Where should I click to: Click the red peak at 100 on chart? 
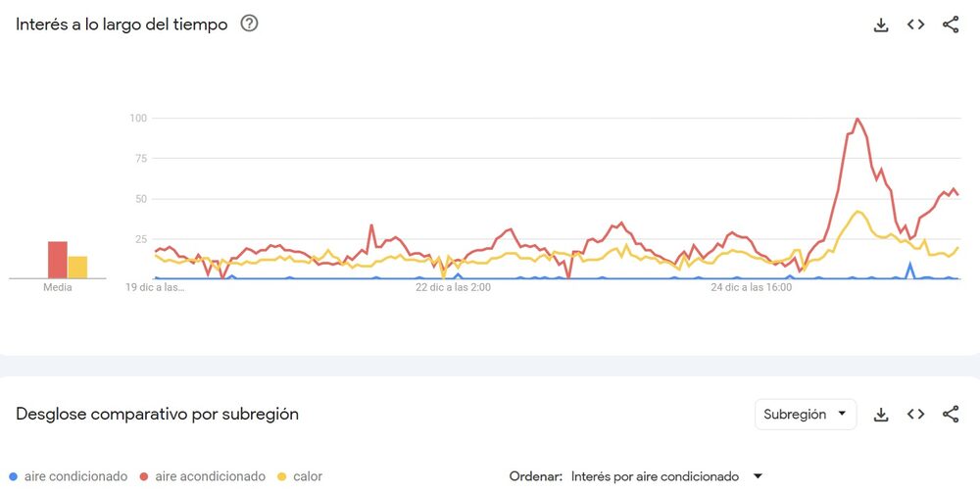coord(857,120)
